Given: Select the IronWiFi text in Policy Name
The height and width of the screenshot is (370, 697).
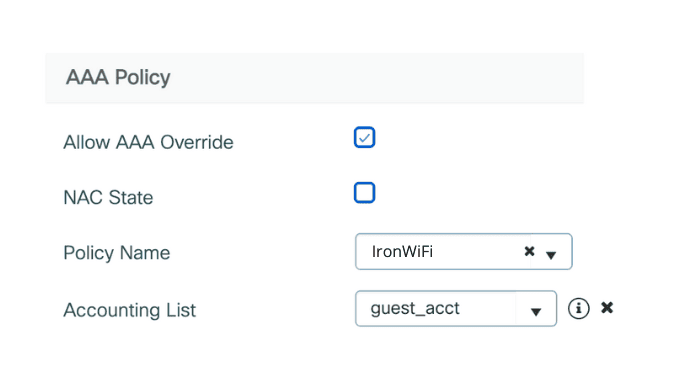Looking at the screenshot, I should (x=402, y=252).
